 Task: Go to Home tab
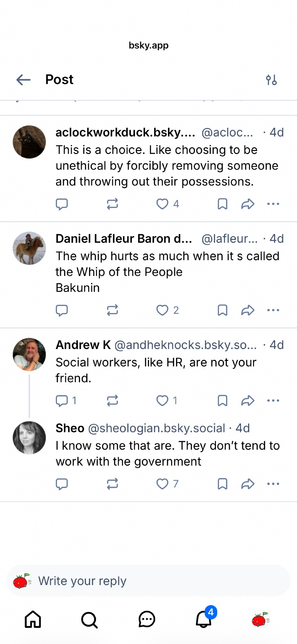(x=33, y=619)
